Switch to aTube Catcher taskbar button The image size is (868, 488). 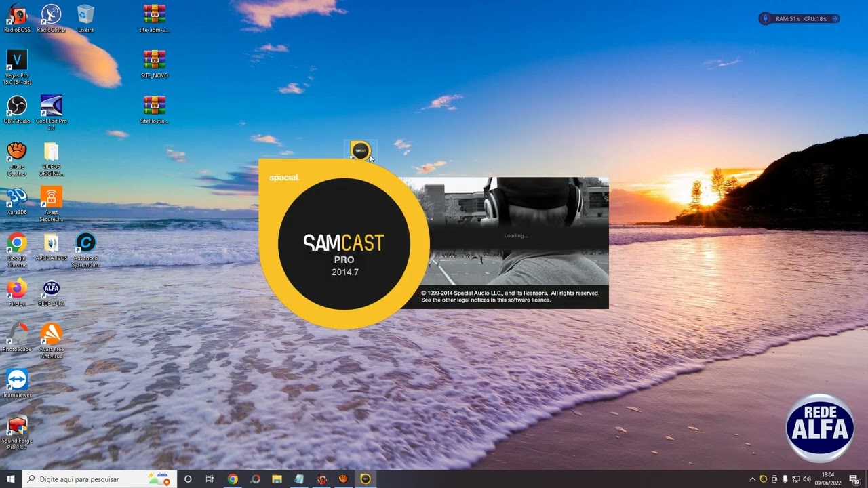pos(343,479)
